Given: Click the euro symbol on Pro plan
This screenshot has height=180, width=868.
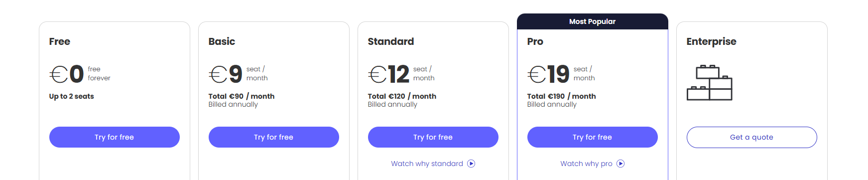Looking at the screenshot, I should pos(537,75).
